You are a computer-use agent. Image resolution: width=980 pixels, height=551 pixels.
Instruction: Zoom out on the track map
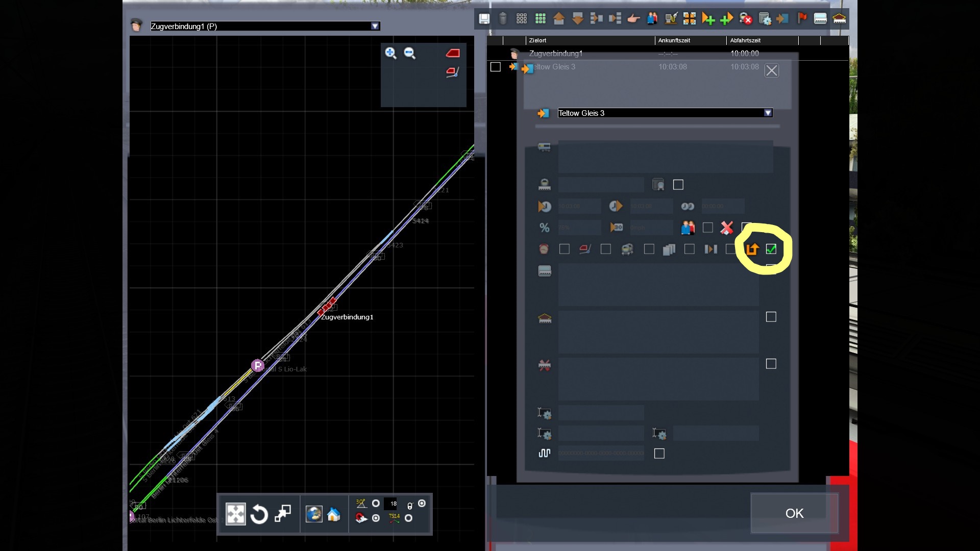[x=409, y=53]
